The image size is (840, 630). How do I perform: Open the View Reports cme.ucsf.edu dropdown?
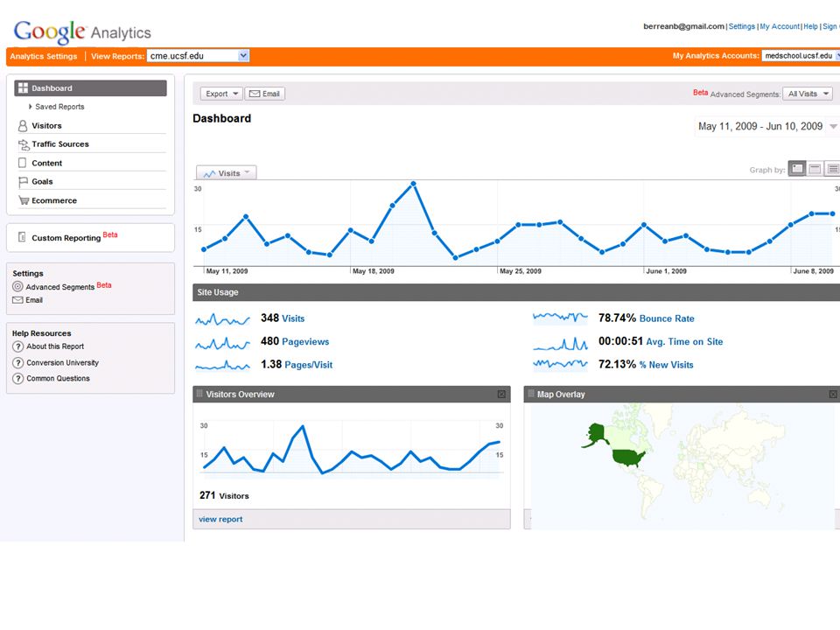pyautogui.click(x=199, y=56)
